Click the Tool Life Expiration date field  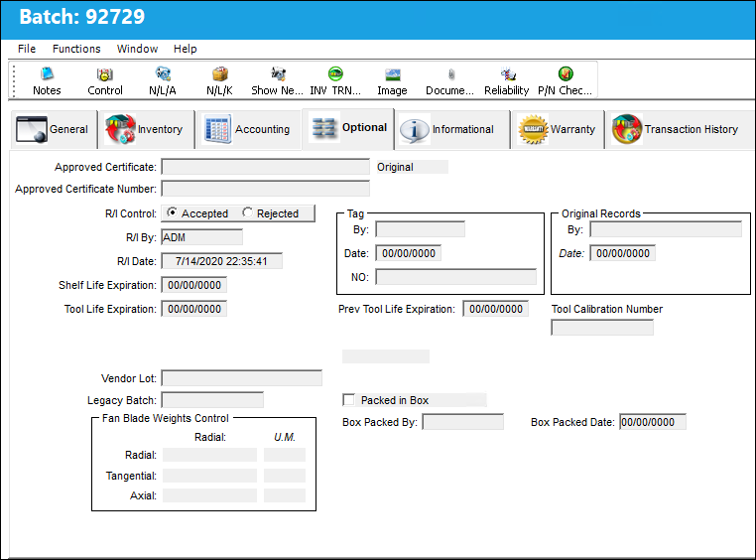tap(194, 309)
